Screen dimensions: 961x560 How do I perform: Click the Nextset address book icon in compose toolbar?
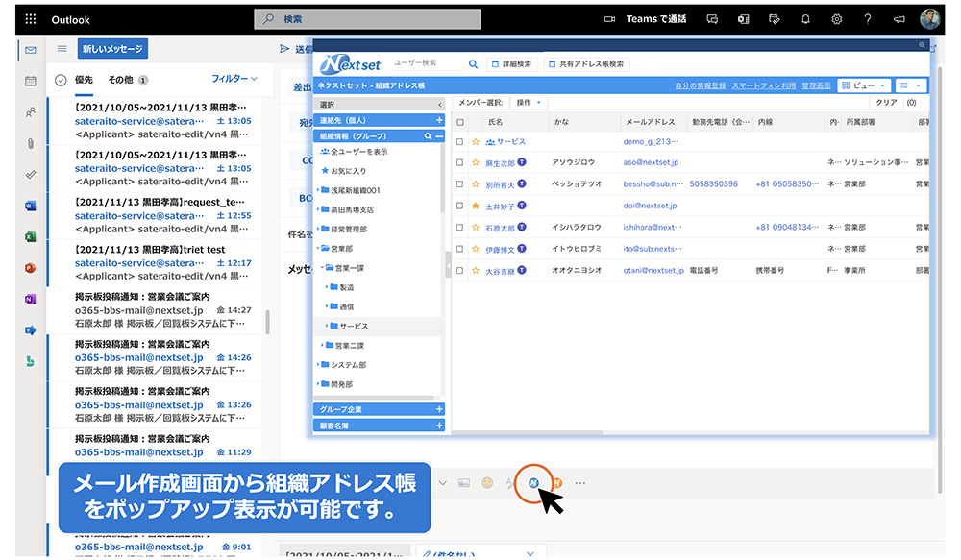tap(533, 483)
